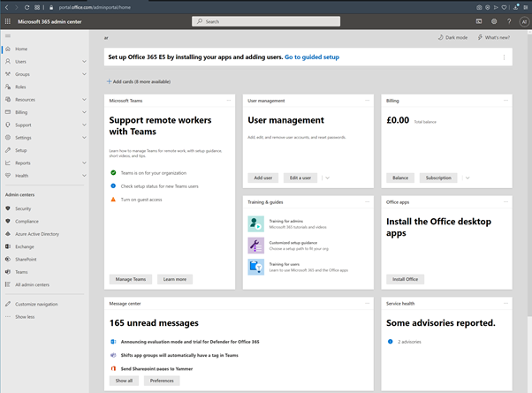Expand the Reports menu chevron
Viewport: 532px width, 393px height.
tap(84, 162)
